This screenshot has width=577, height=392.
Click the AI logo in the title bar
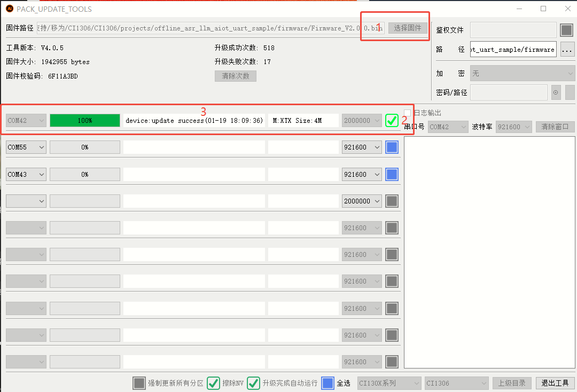pos(9,9)
